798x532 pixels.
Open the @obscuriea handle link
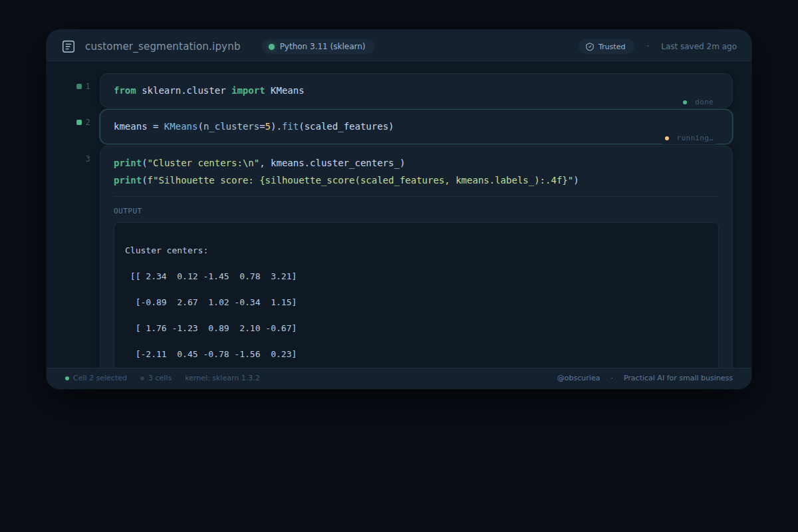(x=579, y=378)
